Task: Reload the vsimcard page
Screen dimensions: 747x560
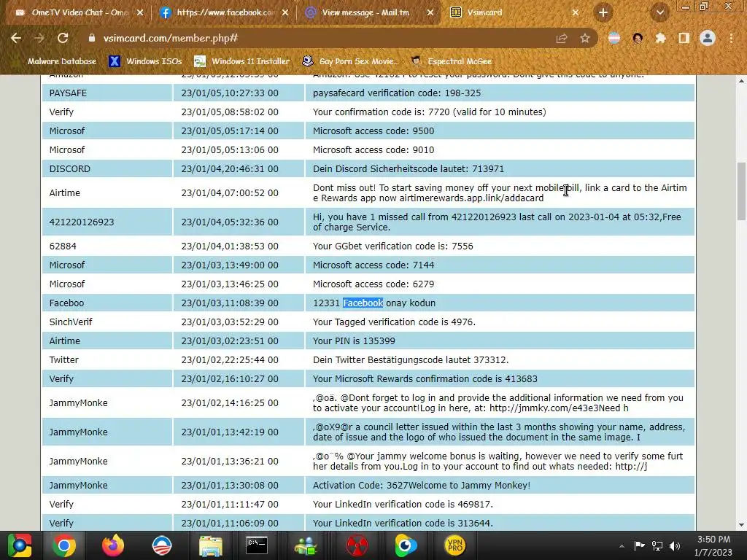Action: point(63,38)
